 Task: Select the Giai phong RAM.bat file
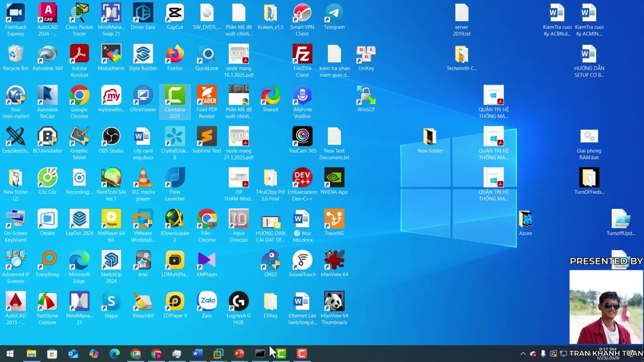click(x=589, y=144)
